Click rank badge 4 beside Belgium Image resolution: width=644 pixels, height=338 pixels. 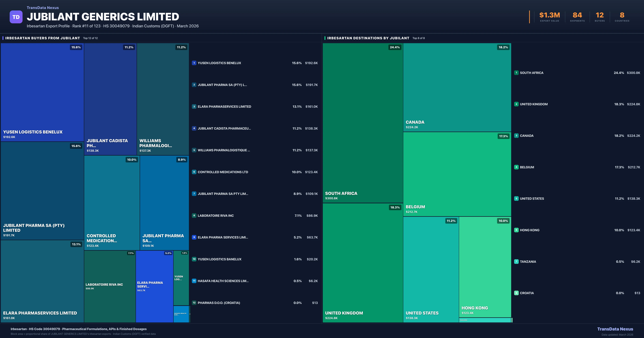[x=516, y=167]
